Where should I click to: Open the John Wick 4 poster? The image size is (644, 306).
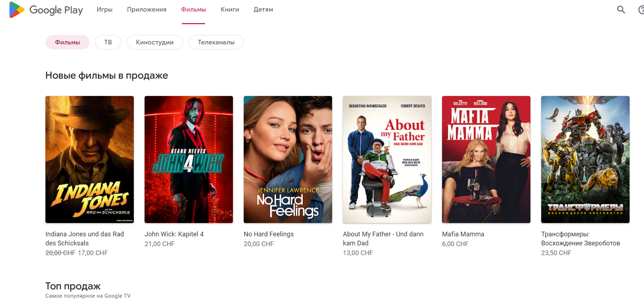coord(189,159)
